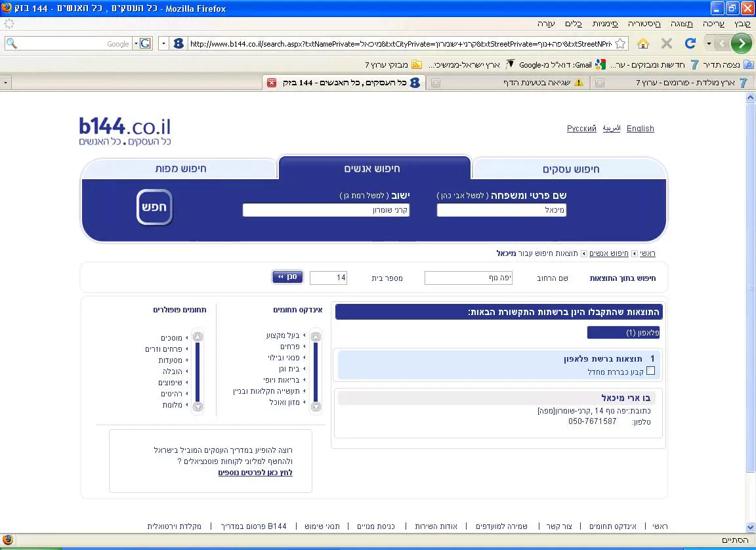Click the scrollbar of the 'אינדקס תחומים' list
Image resolution: width=756 pixels, height=550 pixels.
point(316,371)
